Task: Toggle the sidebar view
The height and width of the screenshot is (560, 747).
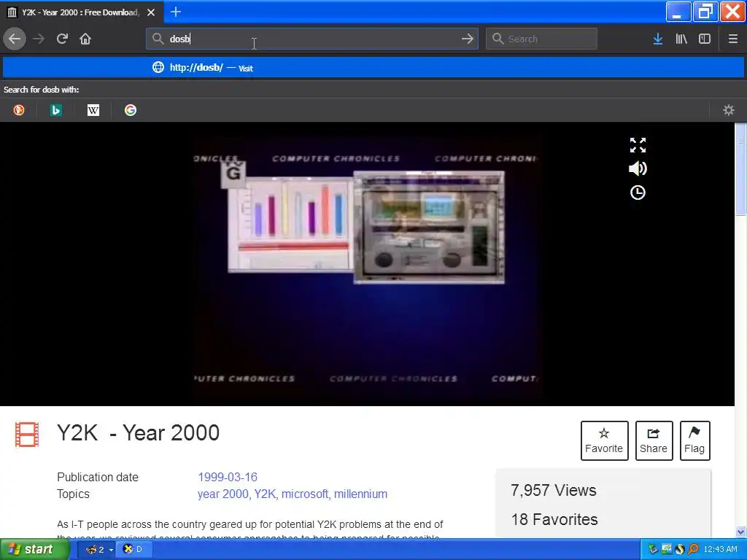Action: pyautogui.click(x=705, y=39)
